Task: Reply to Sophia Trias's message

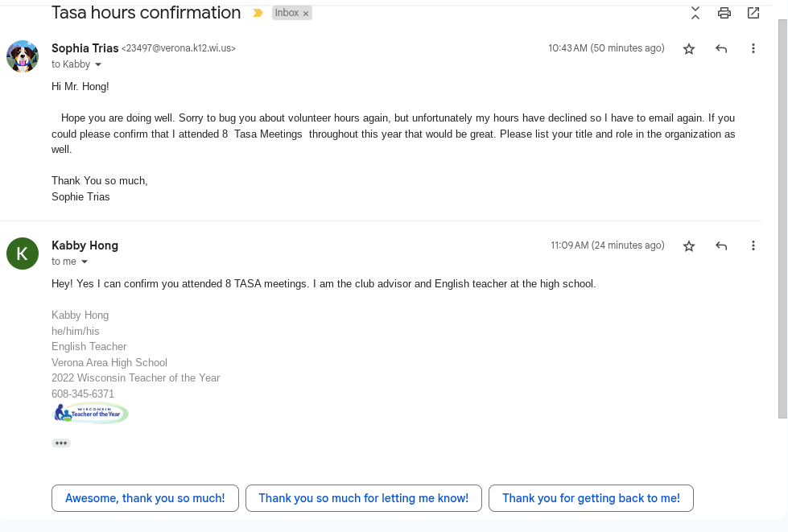Action: 721,49
